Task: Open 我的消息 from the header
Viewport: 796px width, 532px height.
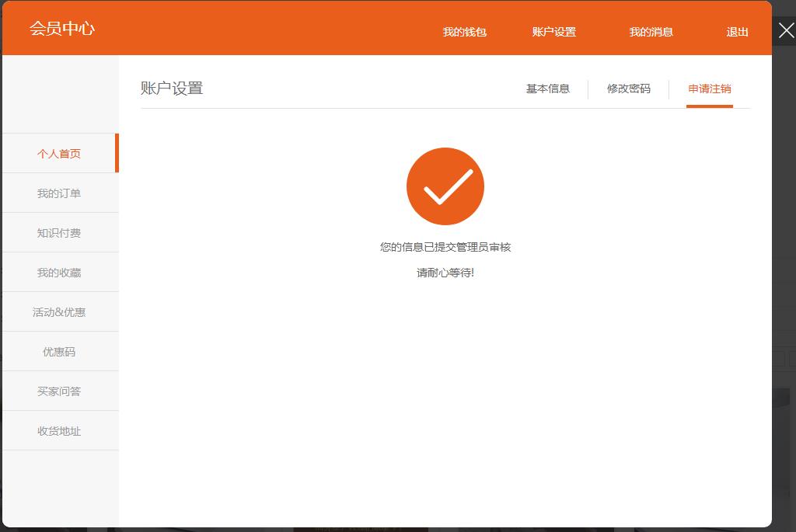Action: point(651,32)
